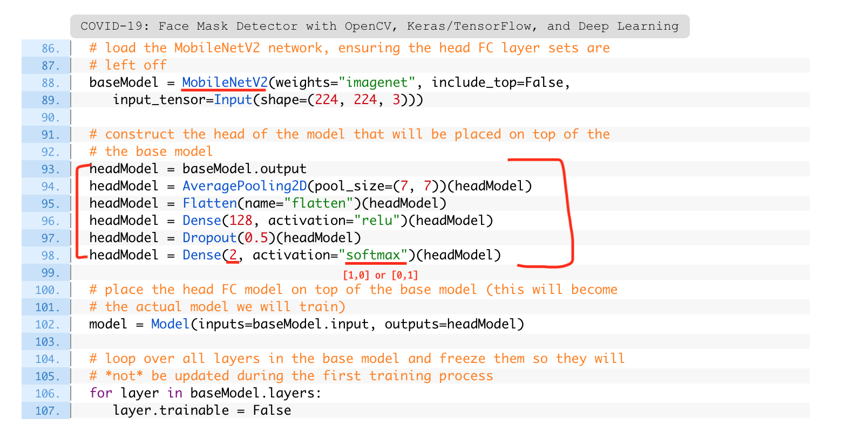The width and height of the screenshot is (868, 439).
Task: Select line number 91
Action: (51, 135)
